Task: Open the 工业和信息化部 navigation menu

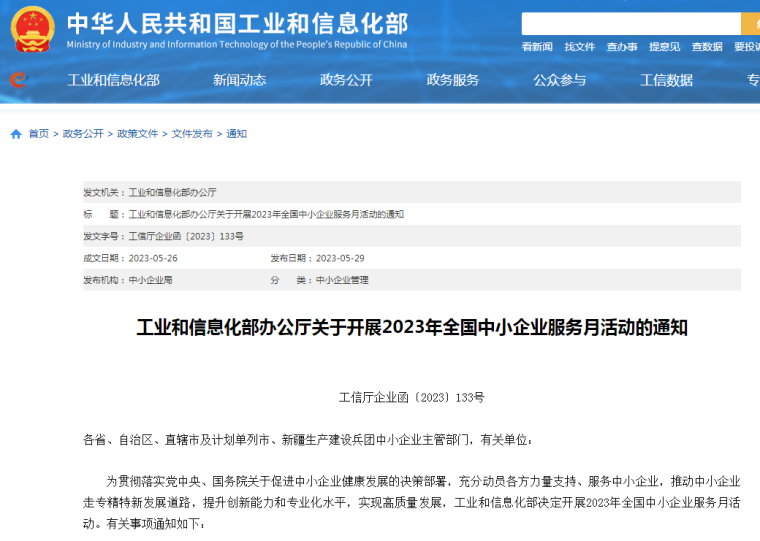Action: [113, 80]
